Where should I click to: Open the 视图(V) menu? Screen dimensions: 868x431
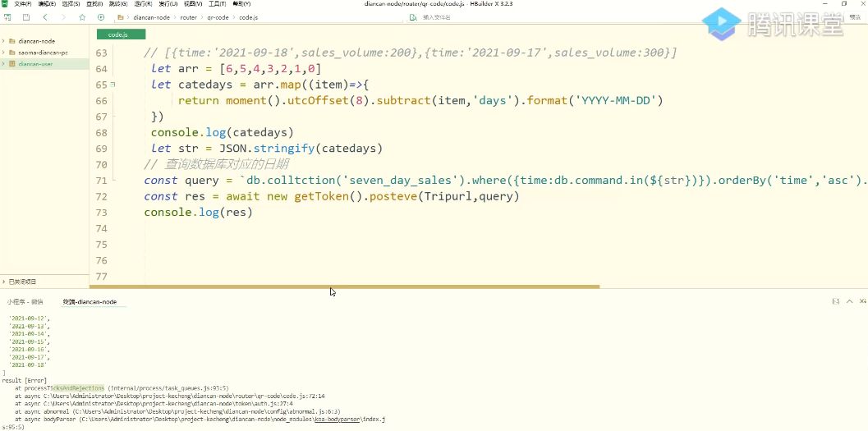coord(193,4)
